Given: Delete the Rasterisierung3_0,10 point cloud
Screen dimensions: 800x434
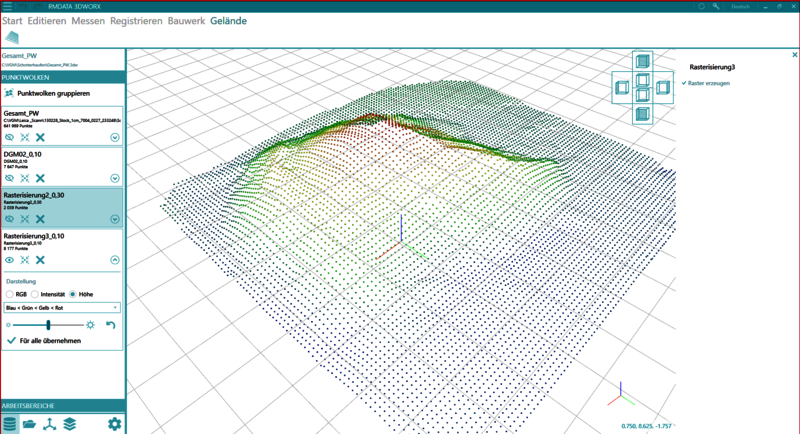Looking at the screenshot, I should [x=40, y=260].
